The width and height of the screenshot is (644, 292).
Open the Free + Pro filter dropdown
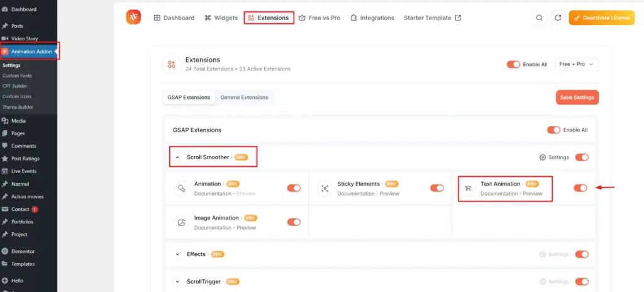tap(577, 64)
